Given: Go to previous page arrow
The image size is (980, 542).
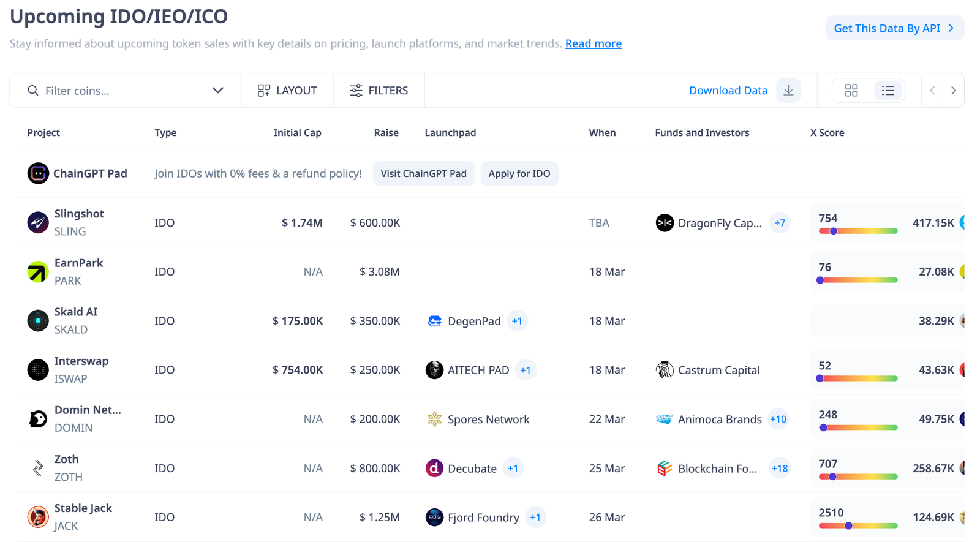Looking at the screenshot, I should [932, 91].
